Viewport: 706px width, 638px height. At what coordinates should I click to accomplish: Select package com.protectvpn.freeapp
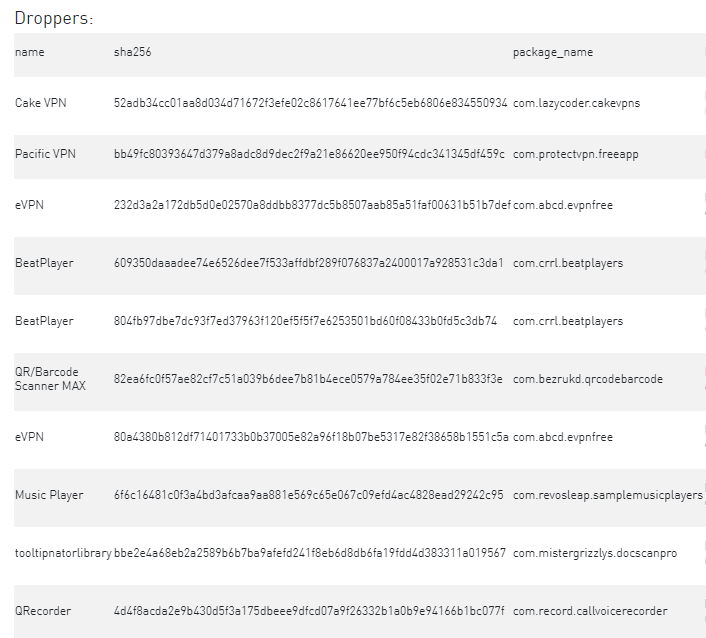tap(575, 154)
